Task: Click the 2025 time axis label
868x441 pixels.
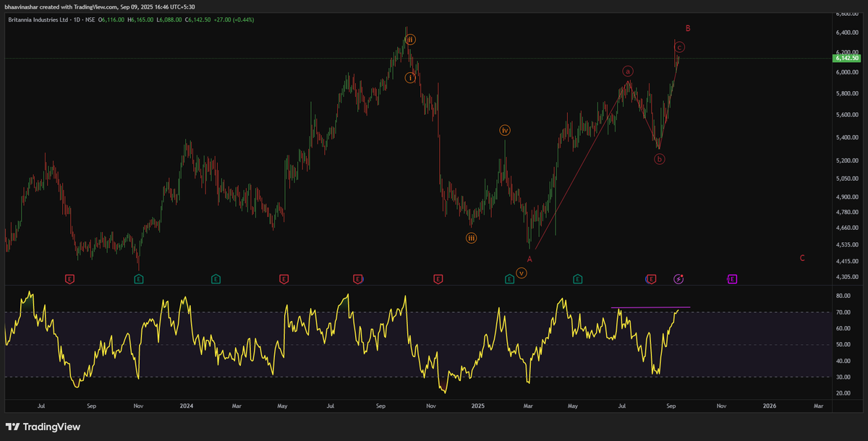Action: tap(477, 406)
